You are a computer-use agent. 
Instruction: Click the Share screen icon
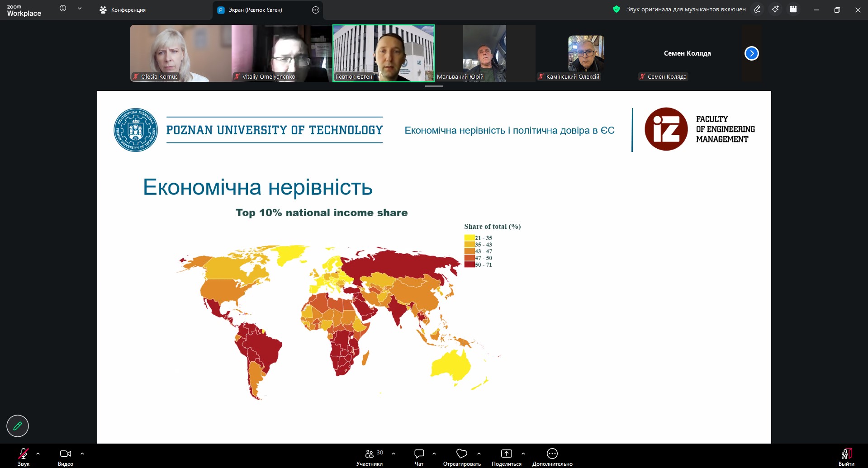506,454
